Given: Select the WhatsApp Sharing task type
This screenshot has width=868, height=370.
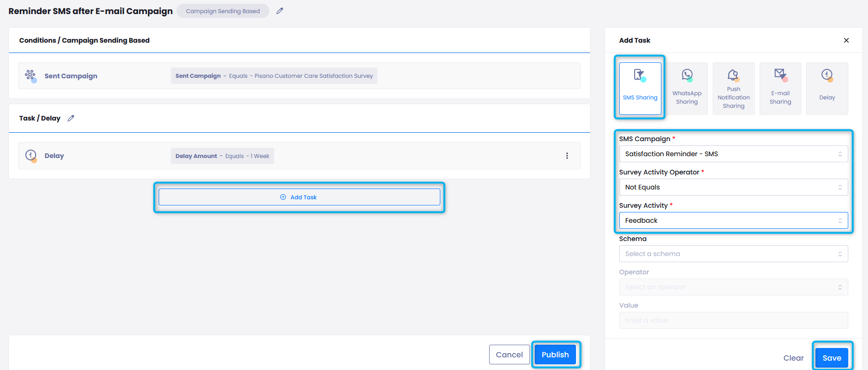Looking at the screenshot, I should (687, 88).
